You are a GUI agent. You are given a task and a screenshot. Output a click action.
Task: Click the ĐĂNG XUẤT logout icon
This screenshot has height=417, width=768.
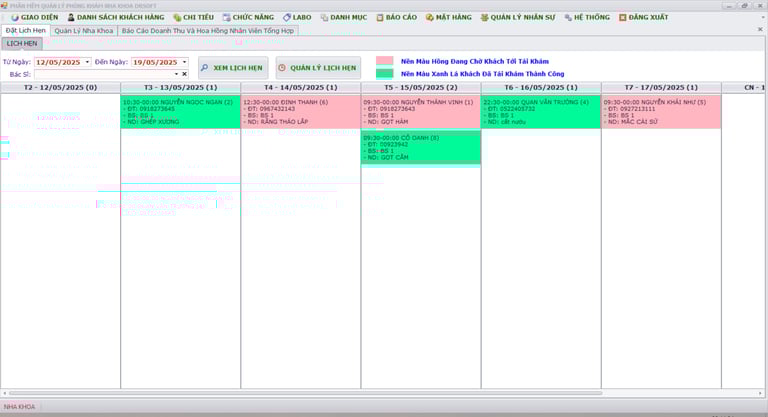coord(623,17)
